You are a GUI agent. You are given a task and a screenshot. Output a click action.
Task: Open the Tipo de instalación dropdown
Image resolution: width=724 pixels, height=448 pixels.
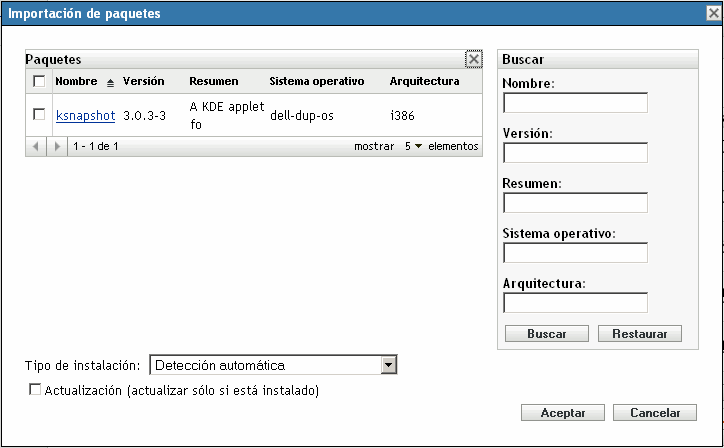click(x=389, y=365)
